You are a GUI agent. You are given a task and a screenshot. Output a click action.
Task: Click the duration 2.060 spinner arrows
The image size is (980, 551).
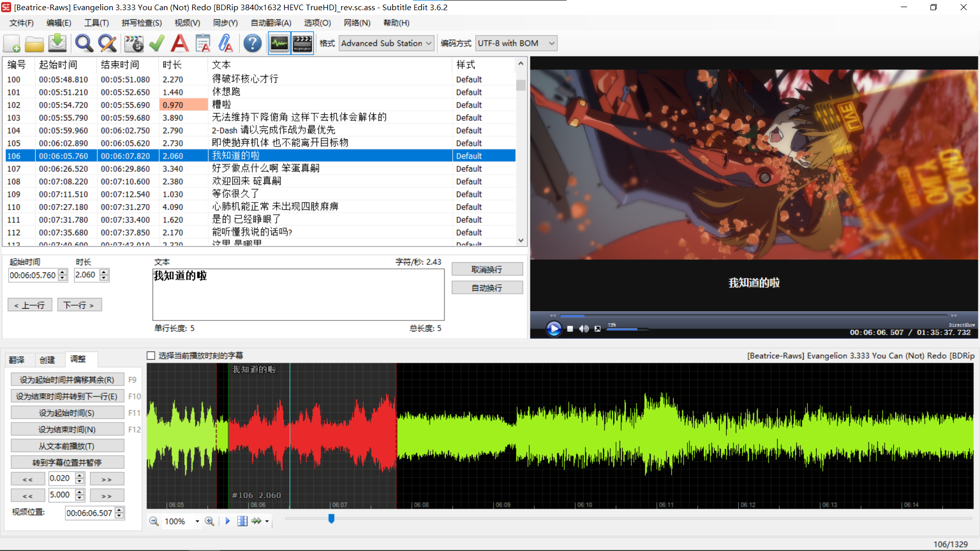point(104,275)
